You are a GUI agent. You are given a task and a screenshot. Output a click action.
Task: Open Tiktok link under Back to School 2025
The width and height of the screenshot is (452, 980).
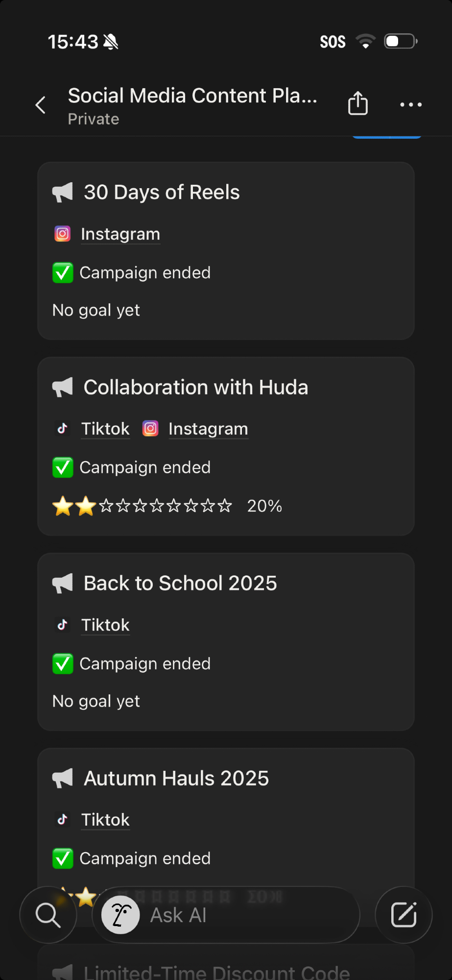pyautogui.click(x=105, y=625)
